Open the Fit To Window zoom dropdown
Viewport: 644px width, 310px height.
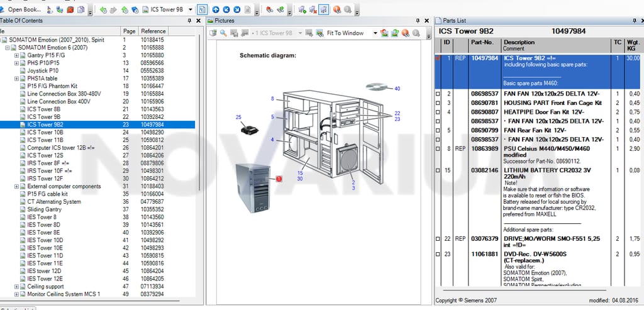375,33
